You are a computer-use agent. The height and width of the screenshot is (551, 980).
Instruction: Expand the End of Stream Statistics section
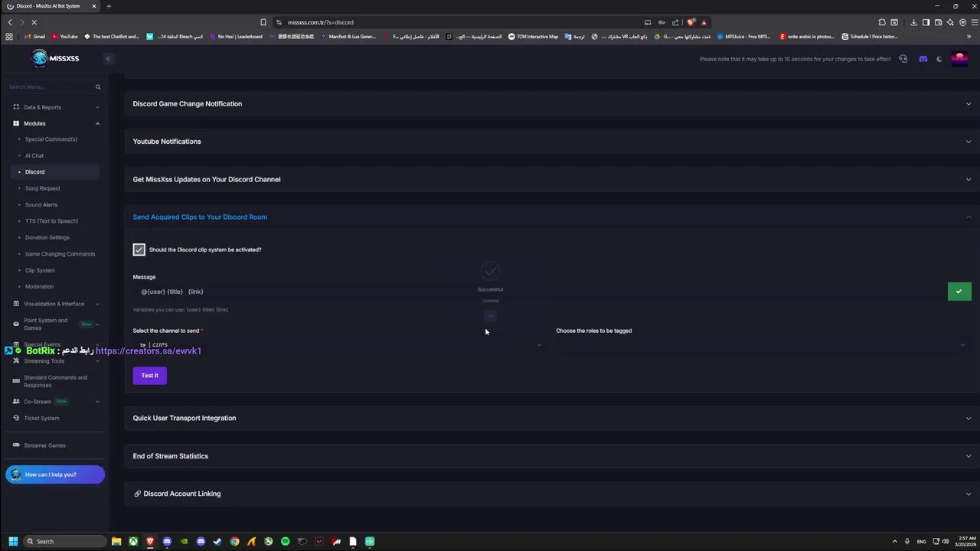(551, 456)
